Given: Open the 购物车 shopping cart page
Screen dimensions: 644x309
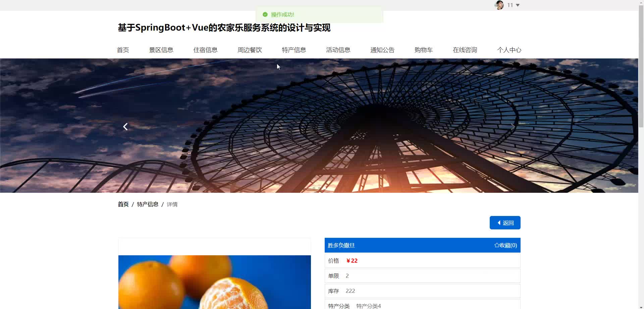Looking at the screenshot, I should coord(424,50).
